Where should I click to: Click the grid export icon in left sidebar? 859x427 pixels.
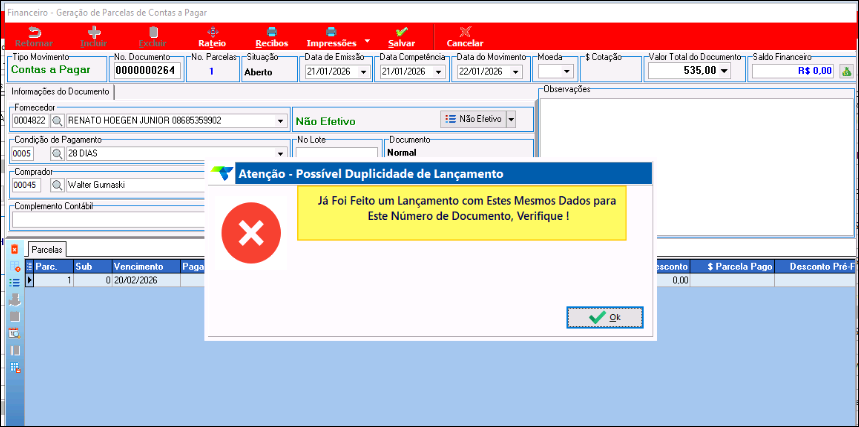tap(15, 367)
